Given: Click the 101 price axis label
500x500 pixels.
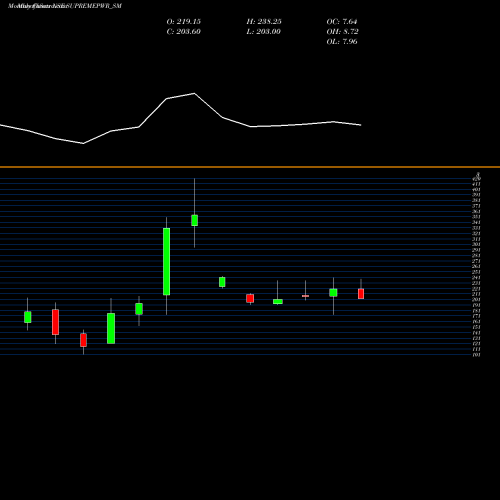Looking at the screenshot, I should click(x=477, y=355).
